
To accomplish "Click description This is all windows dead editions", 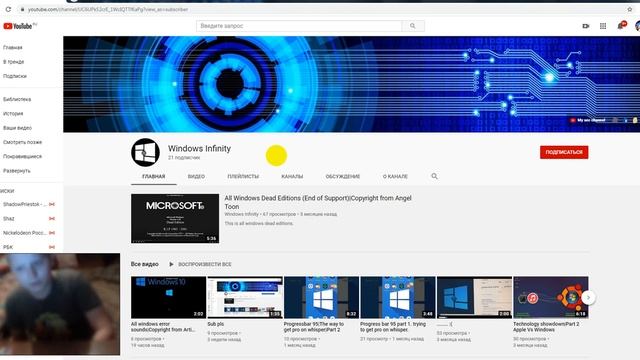I will tap(259, 224).
